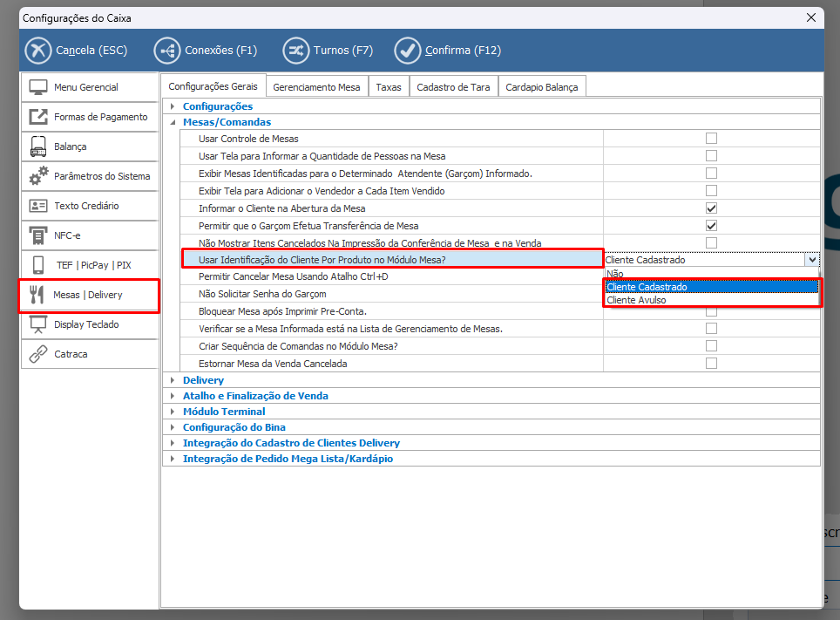This screenshot has height=620, width=840.
Task: Enable Usar Controle de Mesas checkbox
Action: click(711, 139)
